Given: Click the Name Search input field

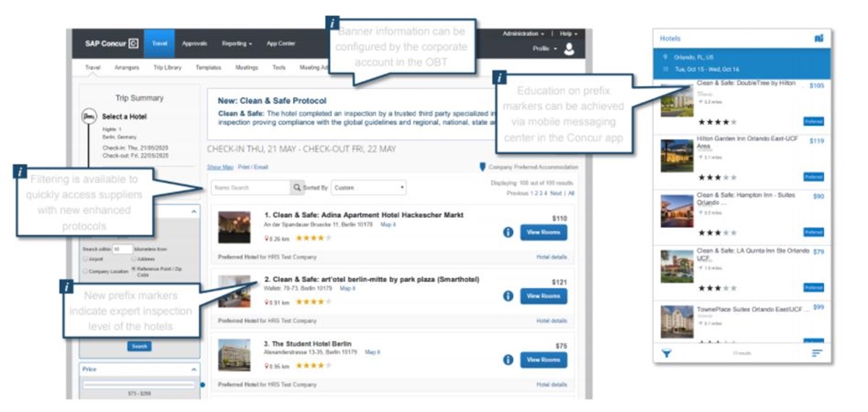Looking at the screenshot, I should (251, 188).
